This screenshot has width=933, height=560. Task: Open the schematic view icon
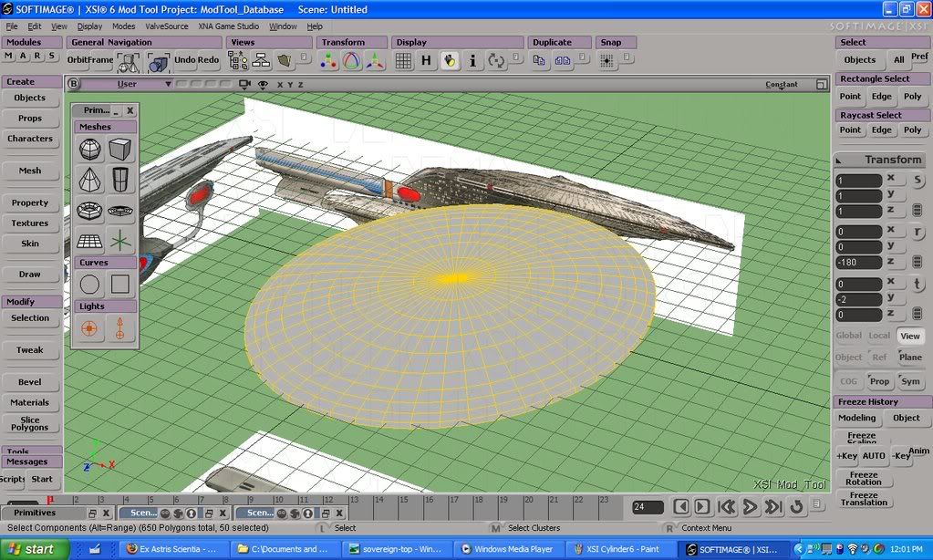click(x=261, y=61)
